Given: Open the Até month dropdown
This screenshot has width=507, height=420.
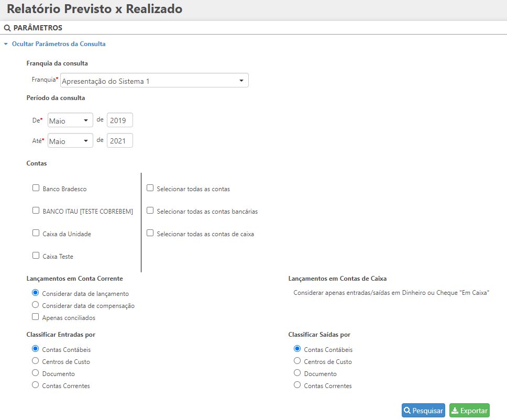Looking at the screenshot, I should coord(70,141).
